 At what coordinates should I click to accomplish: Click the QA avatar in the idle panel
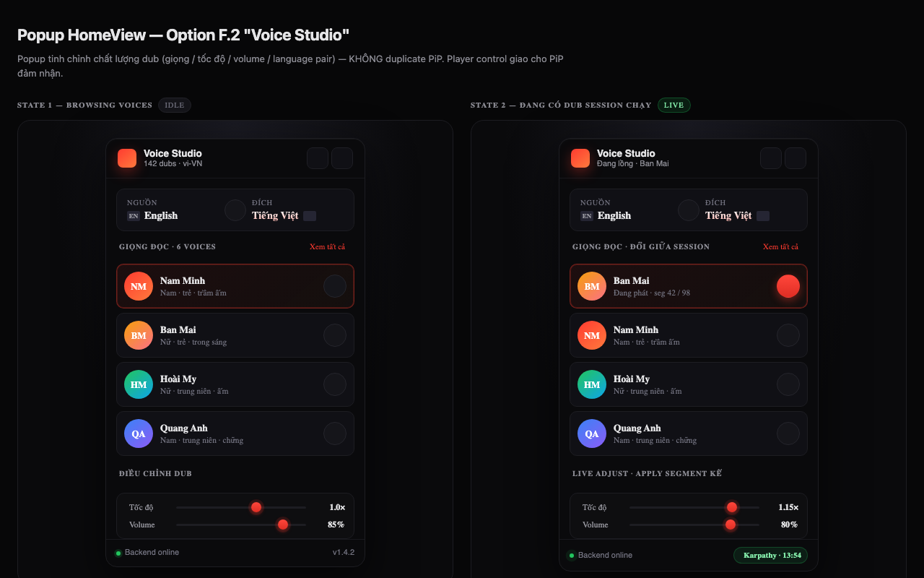(139, 433)
